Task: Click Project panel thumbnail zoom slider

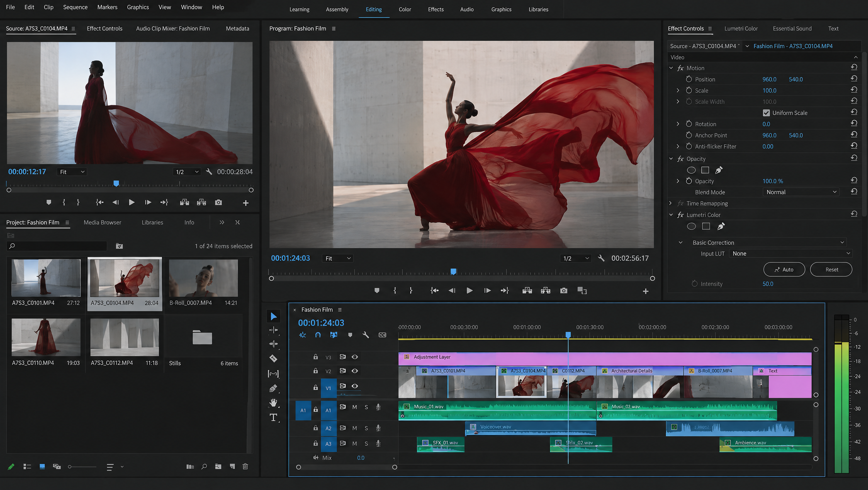Action: (82, 466)
